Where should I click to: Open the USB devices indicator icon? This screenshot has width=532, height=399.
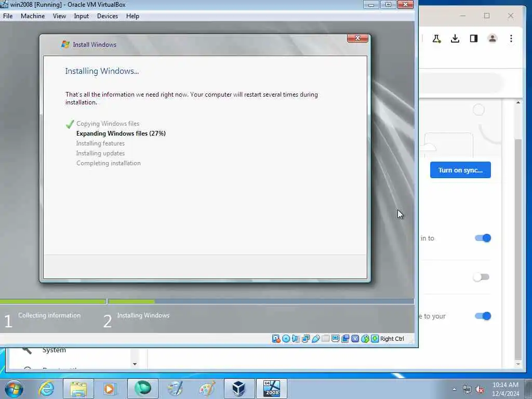point(315,339)
